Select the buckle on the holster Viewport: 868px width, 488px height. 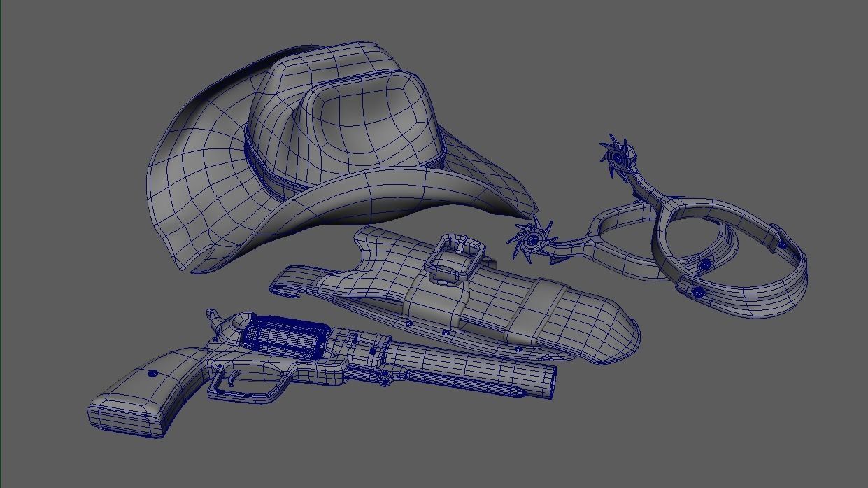click(x=455, y=259)
